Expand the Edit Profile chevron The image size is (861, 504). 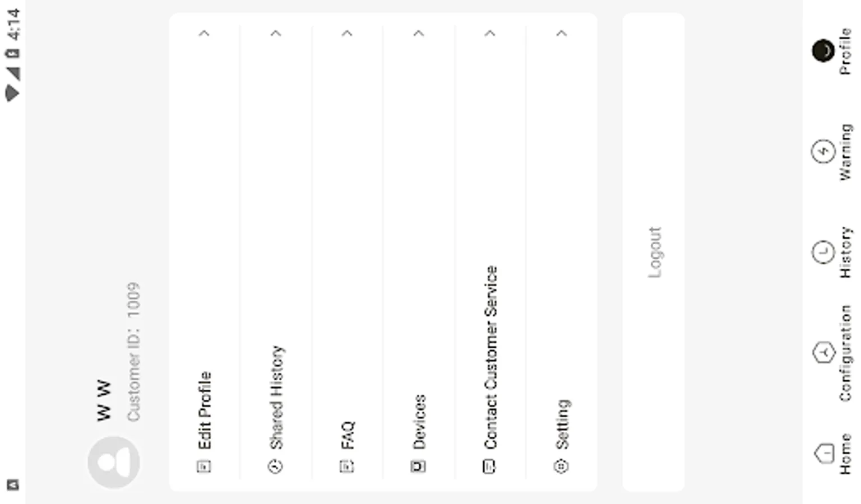[x=204, y=34]
